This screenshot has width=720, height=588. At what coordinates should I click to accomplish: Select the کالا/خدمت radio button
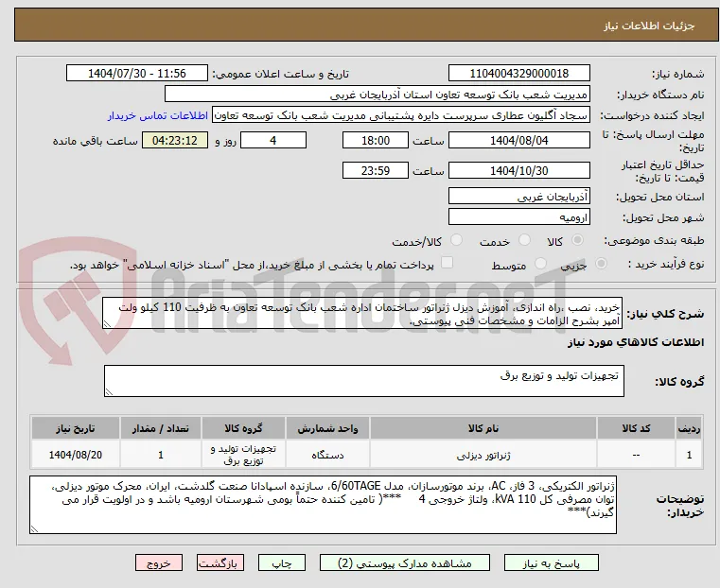pyautogui.click(x=456, y=240)
